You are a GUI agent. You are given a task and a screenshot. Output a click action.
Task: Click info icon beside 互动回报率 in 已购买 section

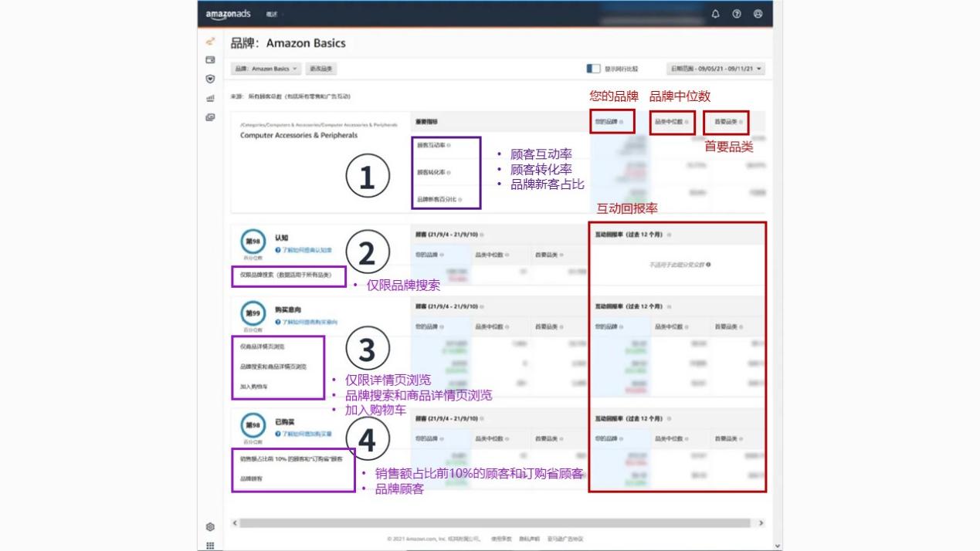coord(669,418)
